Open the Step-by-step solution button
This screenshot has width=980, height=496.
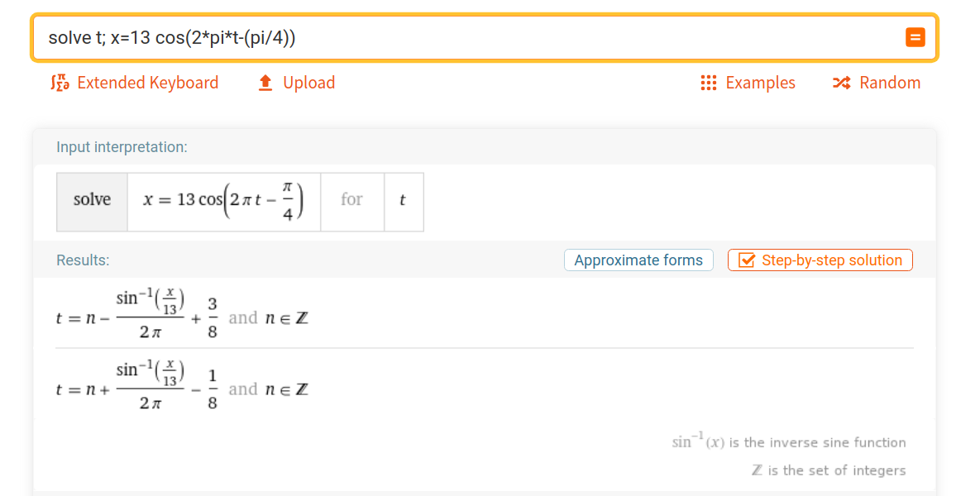pyautogui.click(x=820, y=260)
